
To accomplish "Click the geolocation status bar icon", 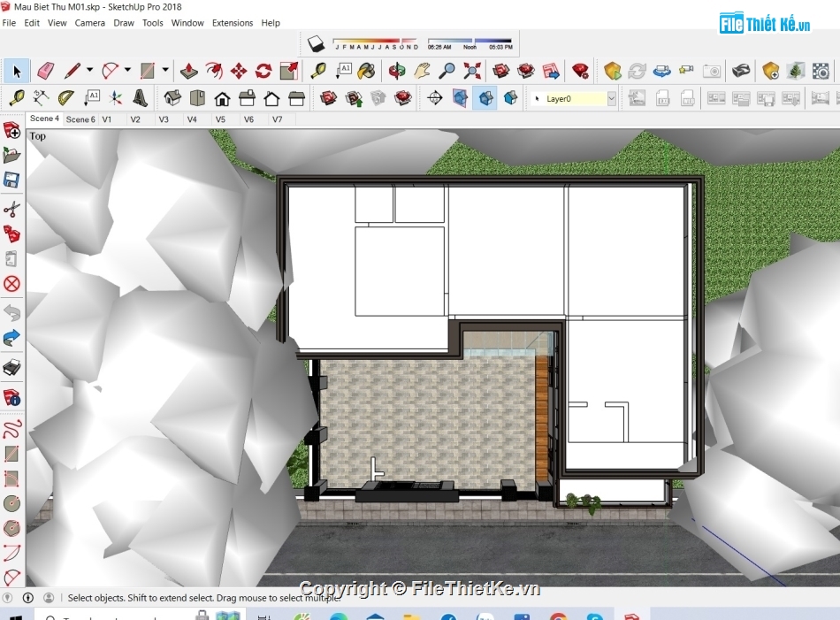I will 7,598.
